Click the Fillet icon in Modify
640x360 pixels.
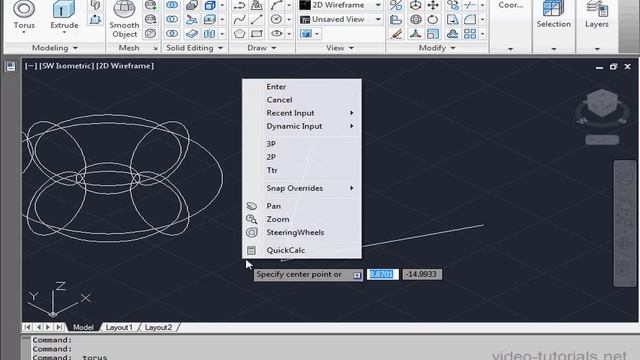point(470,19)
